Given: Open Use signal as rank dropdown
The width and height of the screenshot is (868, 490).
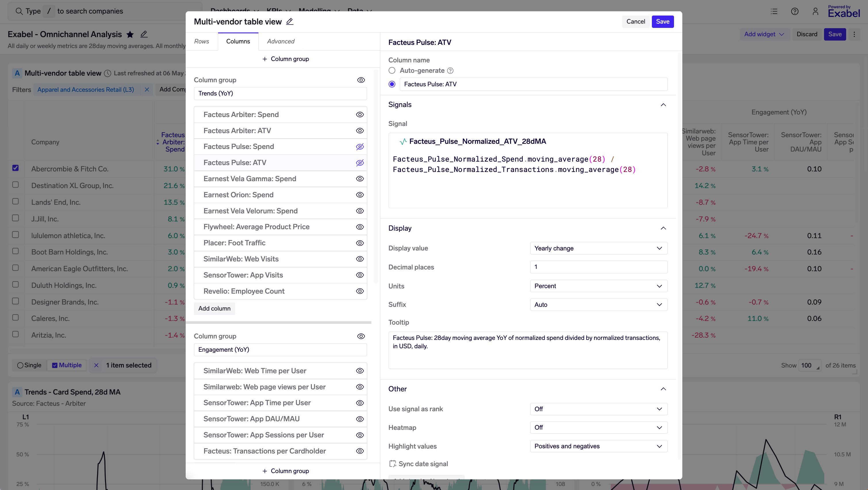Looking at the screenshot, I should pos(598,409).
